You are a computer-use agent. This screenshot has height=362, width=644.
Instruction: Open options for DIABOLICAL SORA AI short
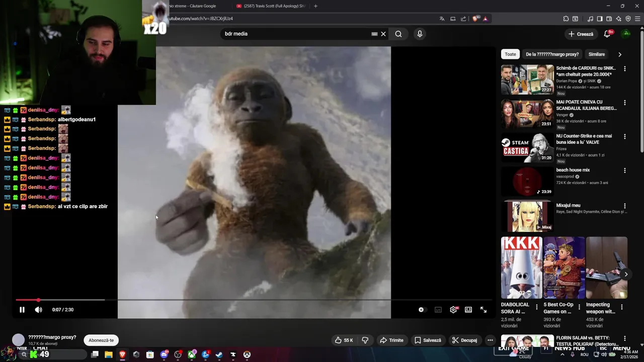click(x=537, y=307)
